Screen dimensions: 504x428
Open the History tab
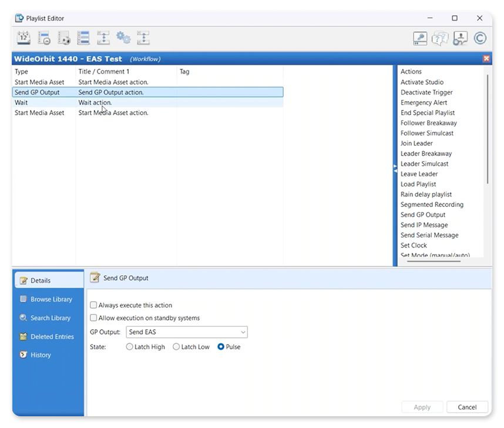pyautogui.click(x=41, y=355)
